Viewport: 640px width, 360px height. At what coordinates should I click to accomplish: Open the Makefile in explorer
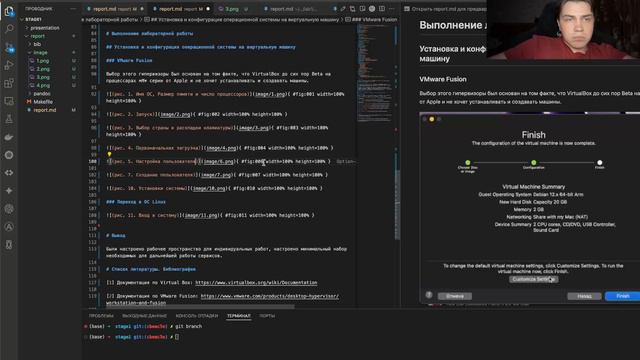tap(49, 102)
